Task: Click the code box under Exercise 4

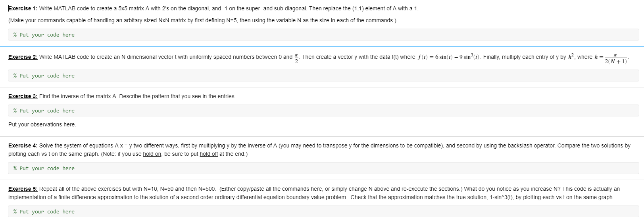Action: (323, 168)
